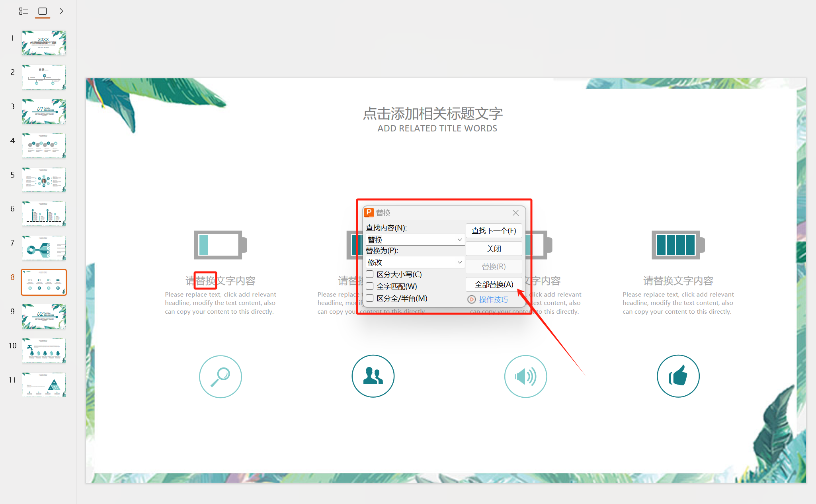Click the PowerPoint logo in the Replace dialog
The height and width of the screenshot is (504, 816).
pyautogui.click(x=369, y=213)
